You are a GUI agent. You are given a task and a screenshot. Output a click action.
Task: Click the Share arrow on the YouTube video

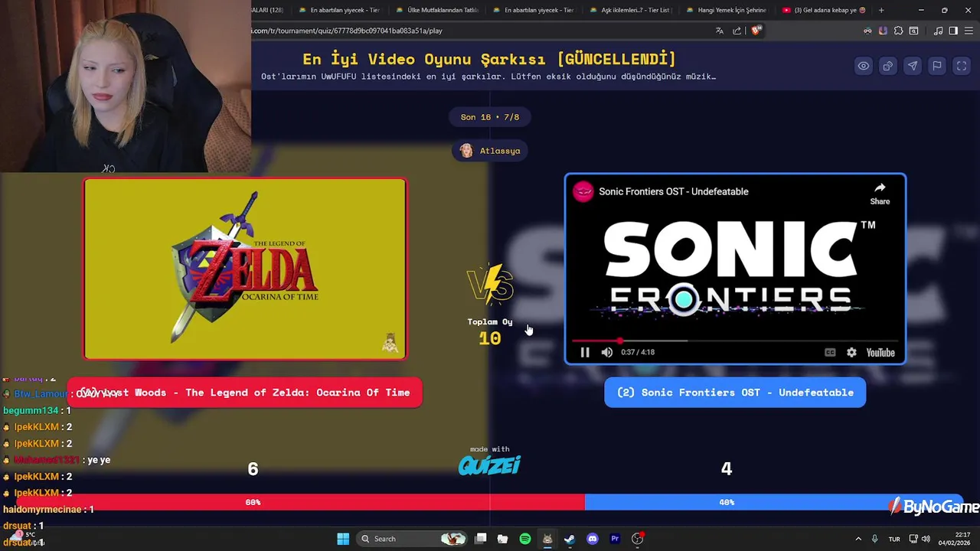(x=880, y=194)
